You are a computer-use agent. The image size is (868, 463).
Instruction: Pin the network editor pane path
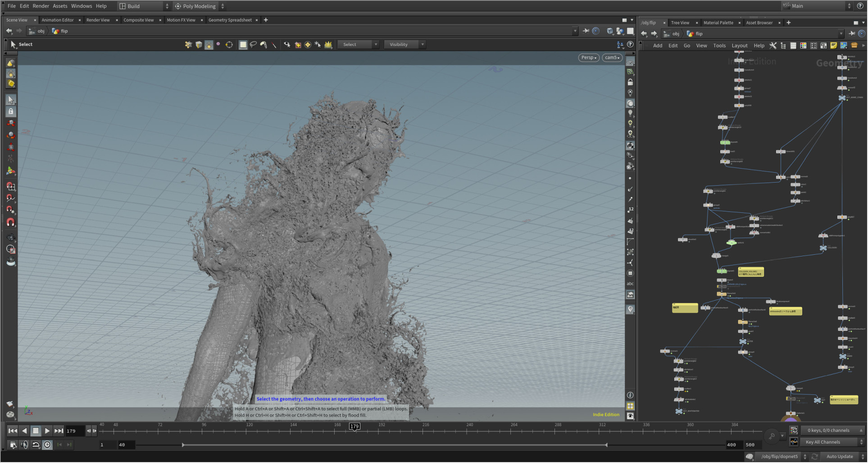(852, 34)
